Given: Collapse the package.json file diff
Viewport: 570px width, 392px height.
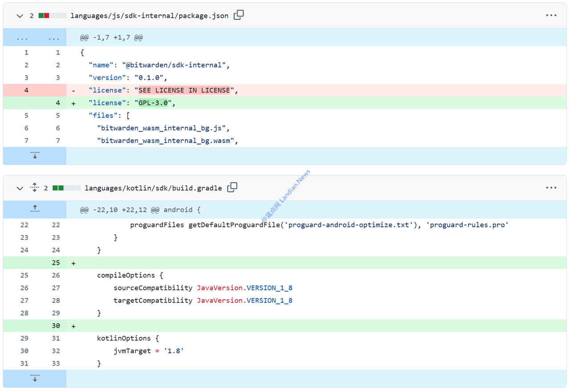Looking at the screenshot, I should [x=20, y=16].
